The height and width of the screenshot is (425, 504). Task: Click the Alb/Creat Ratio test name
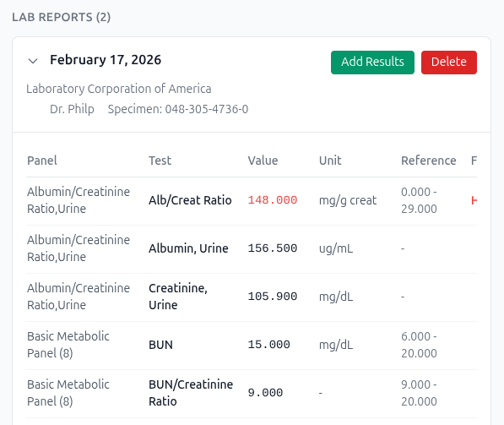coord(190,200)
